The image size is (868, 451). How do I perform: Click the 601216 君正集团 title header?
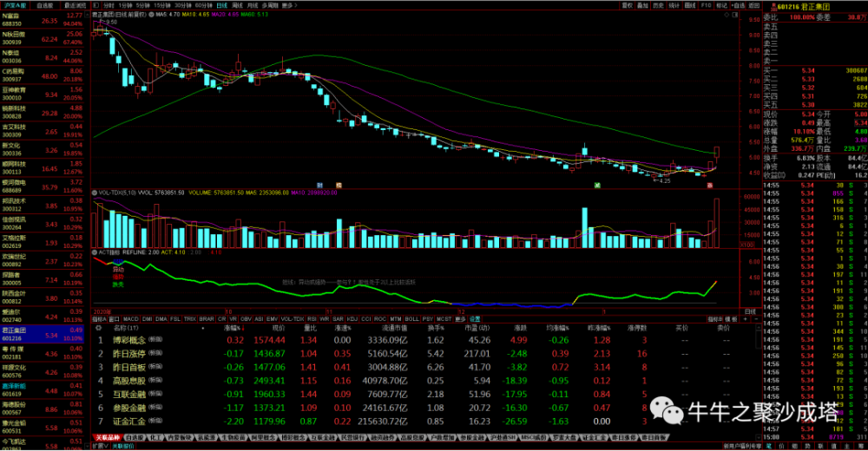click(803, 7)
